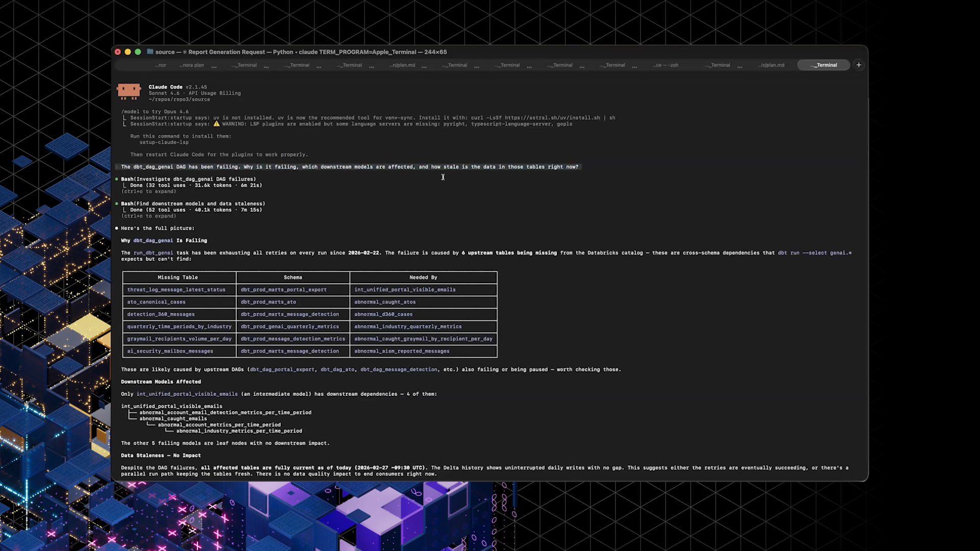This screenshot has width=980, height=551.
Task: Expand output under Investigate dbt_dag_genai DAG failures
Action: tap(149, 191)
